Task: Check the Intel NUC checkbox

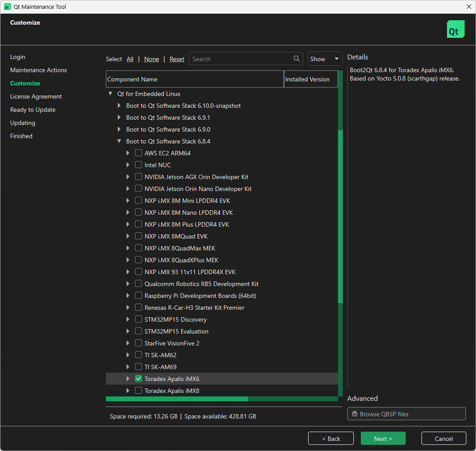Action: (x=138, y=165)
